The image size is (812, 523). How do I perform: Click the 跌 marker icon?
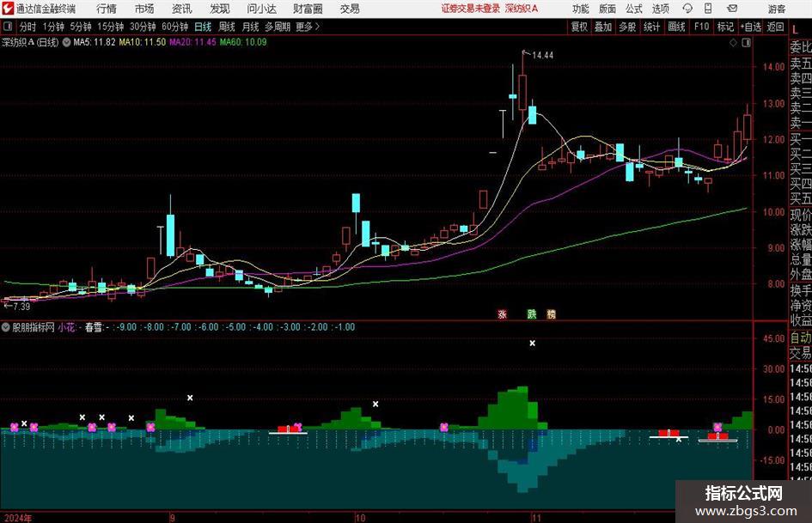point(532,313)
